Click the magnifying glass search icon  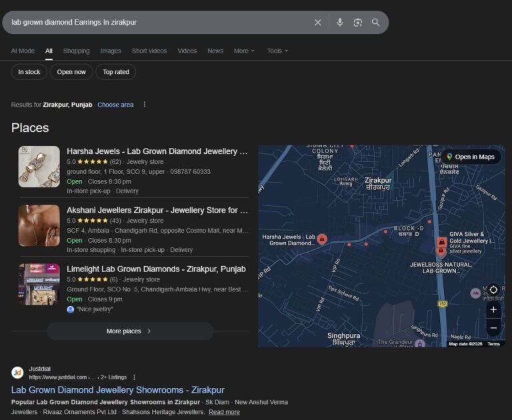tap(375, 22)
